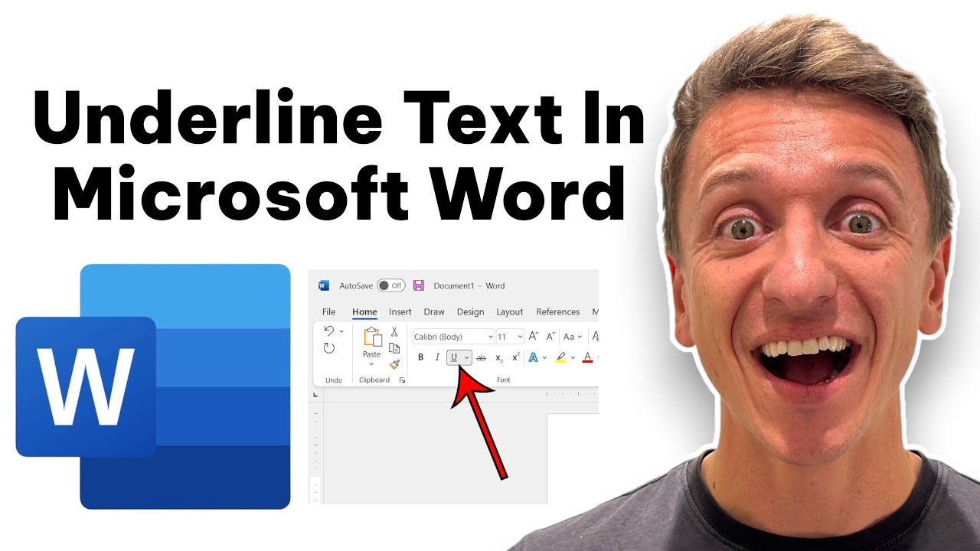Switch to the Insert tab

(x=400, y=311)
